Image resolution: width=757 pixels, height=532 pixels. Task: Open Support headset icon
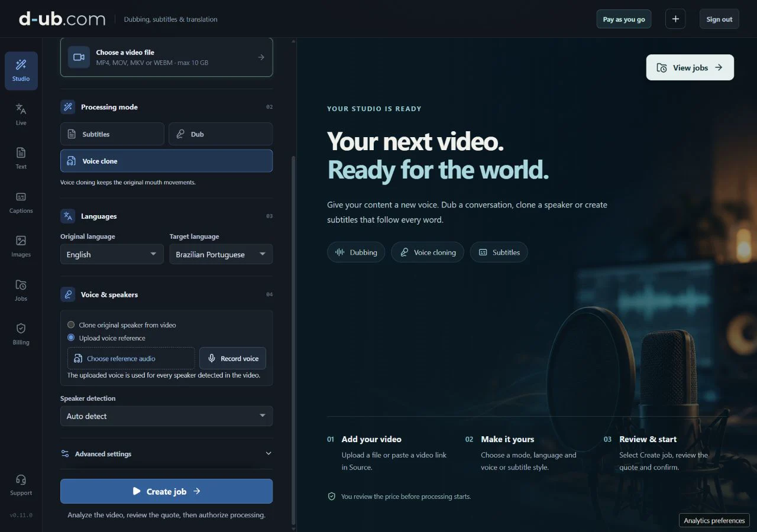pyautogui.click(x=21, y=480)
